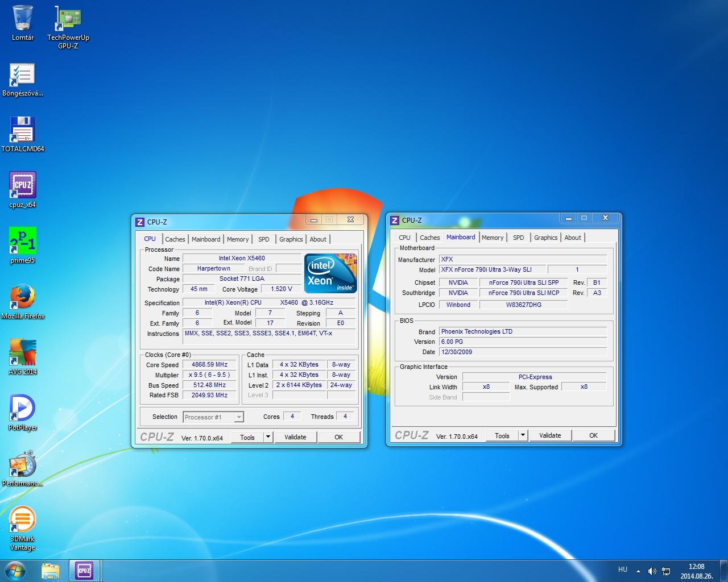
Task: Select the 3DMark Vantage desktop icon
Action: click(x=23, y=529)
